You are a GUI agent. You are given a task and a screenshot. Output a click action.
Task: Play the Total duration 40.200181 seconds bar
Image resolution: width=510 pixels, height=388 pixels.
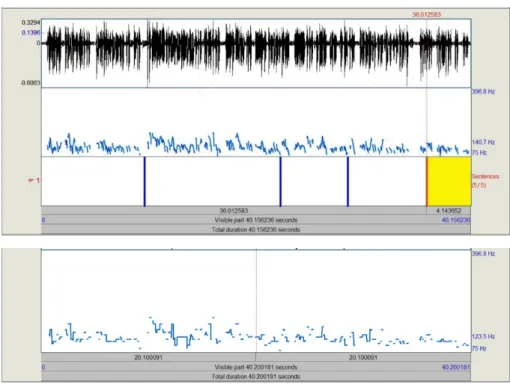point(256,377)
